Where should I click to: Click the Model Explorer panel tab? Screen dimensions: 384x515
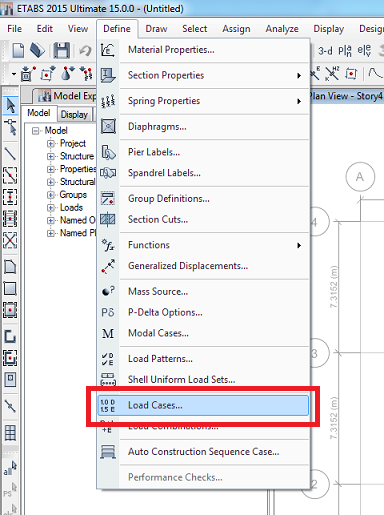[x=67, y=96]
